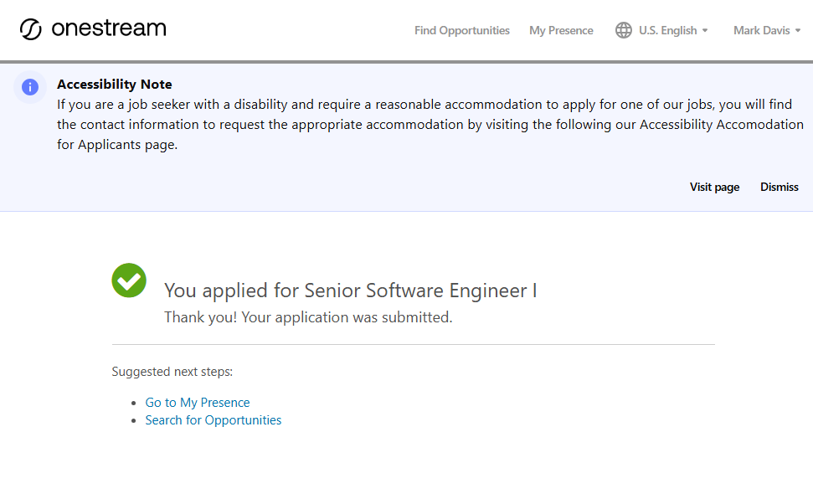Open the Mark Davis account menu
813x504 pixels.
coord(761,30)
